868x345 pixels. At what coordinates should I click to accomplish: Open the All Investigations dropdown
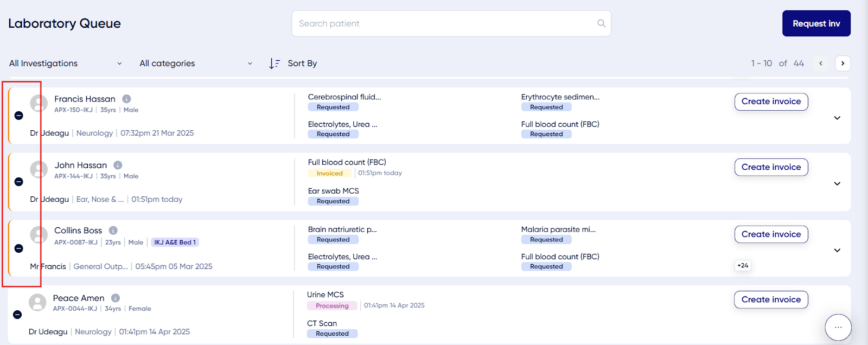(x=66, y=63)
